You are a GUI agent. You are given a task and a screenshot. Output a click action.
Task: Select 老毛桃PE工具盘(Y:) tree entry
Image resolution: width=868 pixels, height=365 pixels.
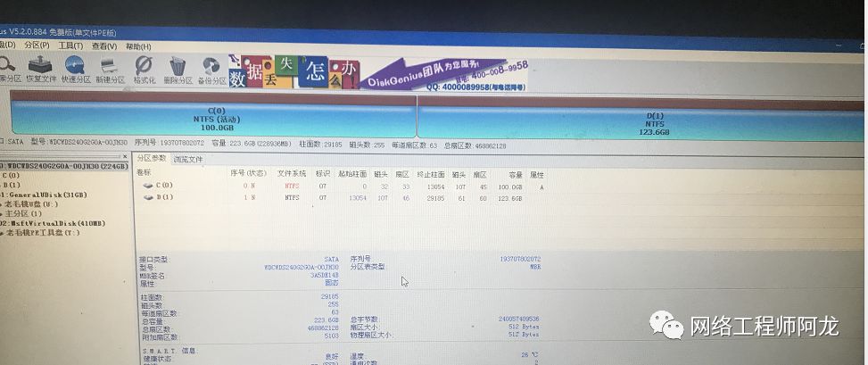(x=43, y=233)
